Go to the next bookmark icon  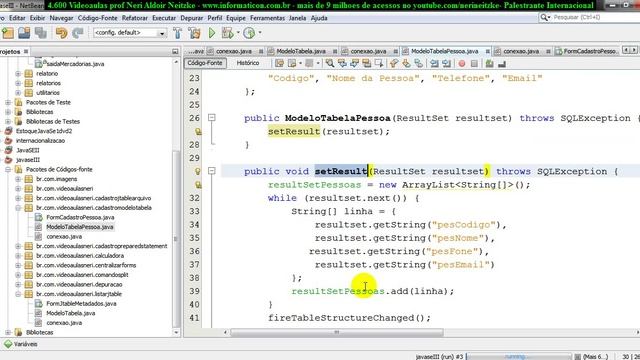click(406, 64)
